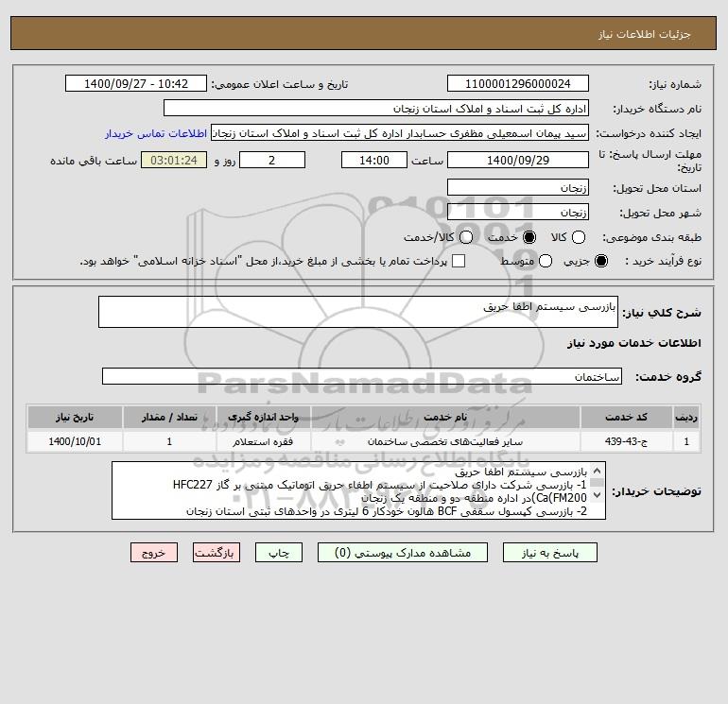The height and width of the screenshot is (704, 728).
Task: Click the جزئیات اطلاعات نیاز header title
Action: (644, 34)
